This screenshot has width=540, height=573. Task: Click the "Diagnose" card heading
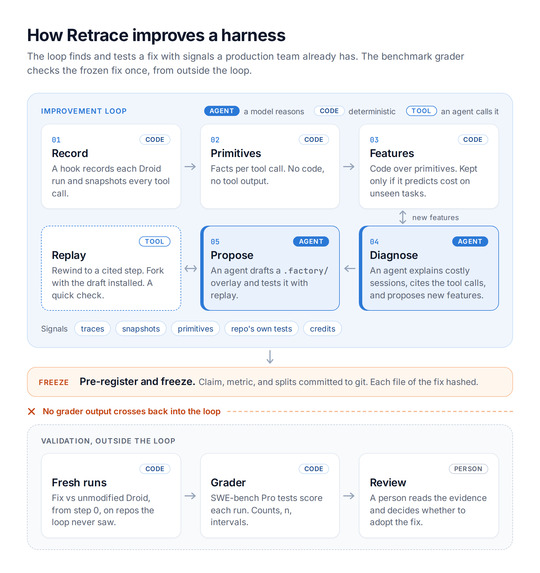tap(393, 255)
